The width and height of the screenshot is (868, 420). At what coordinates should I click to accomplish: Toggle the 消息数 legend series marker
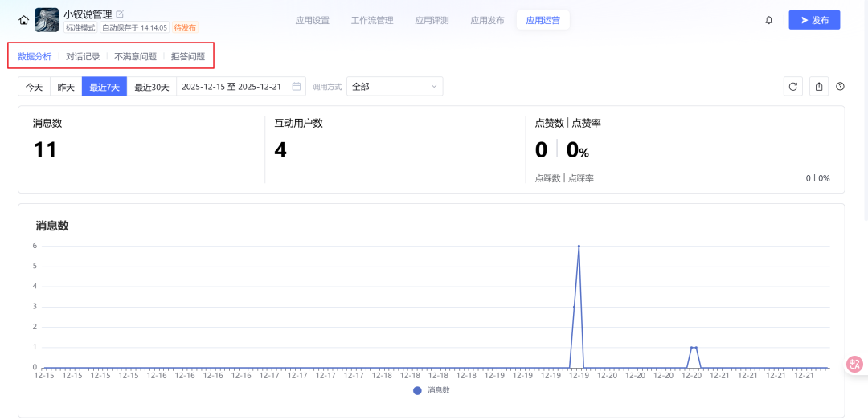[x=417, y=390]
